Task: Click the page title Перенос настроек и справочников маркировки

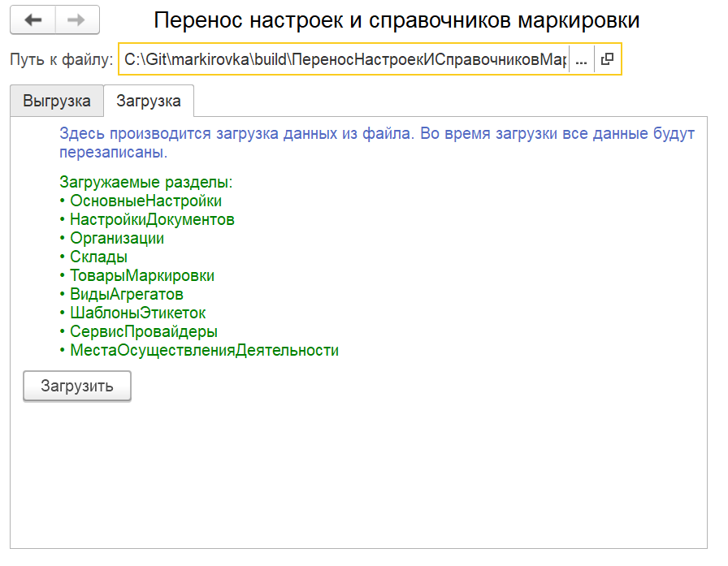Action: tap(396, 20)
